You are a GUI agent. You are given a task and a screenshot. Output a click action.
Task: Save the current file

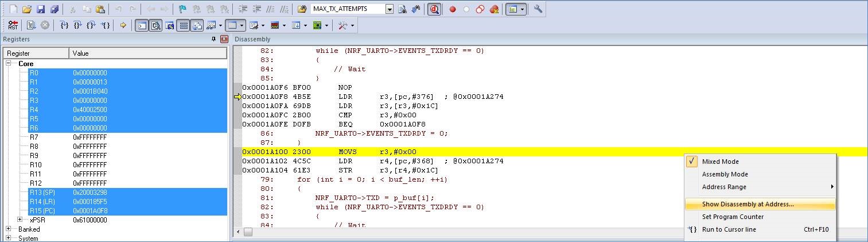[41, 9]
